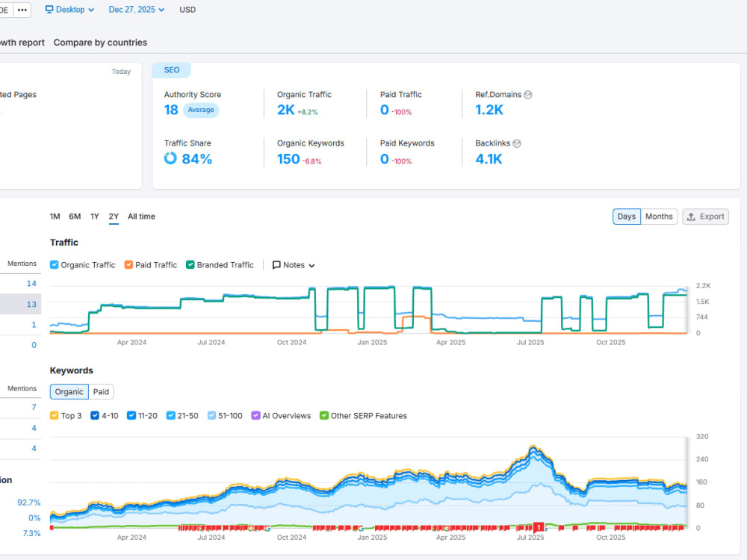
Task: Toggle the Branded Traffic checkbox
Action: point(190,265)
